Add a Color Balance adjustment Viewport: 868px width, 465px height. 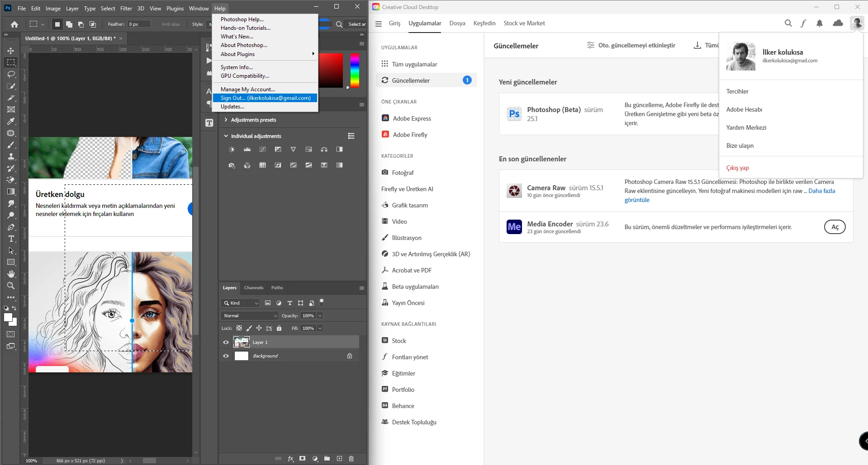324,149
